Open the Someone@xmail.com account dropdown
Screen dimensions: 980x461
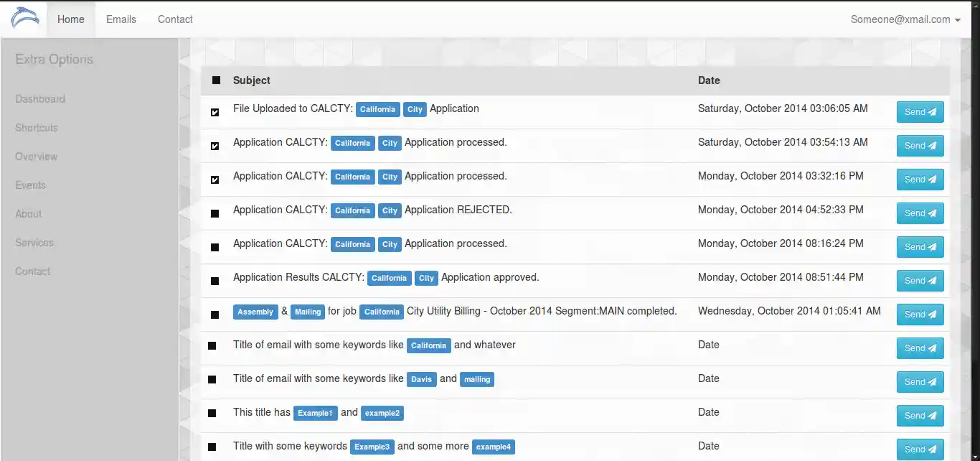[x=905, y=20]
